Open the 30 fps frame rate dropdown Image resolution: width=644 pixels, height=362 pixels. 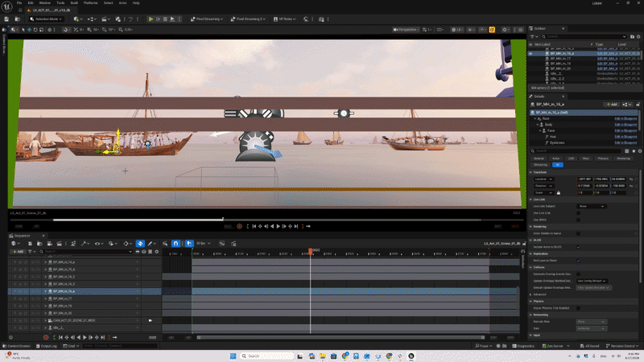click(x=204, y=244)
